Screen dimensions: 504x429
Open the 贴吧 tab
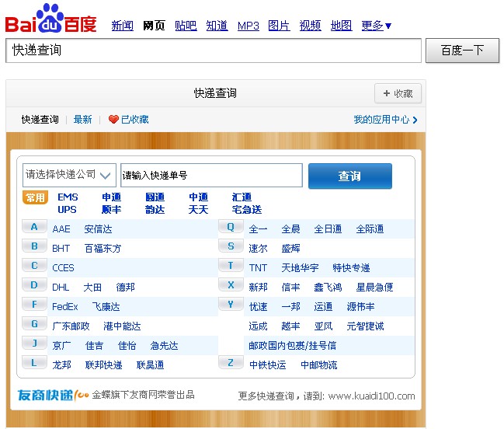tap(186, 26)
